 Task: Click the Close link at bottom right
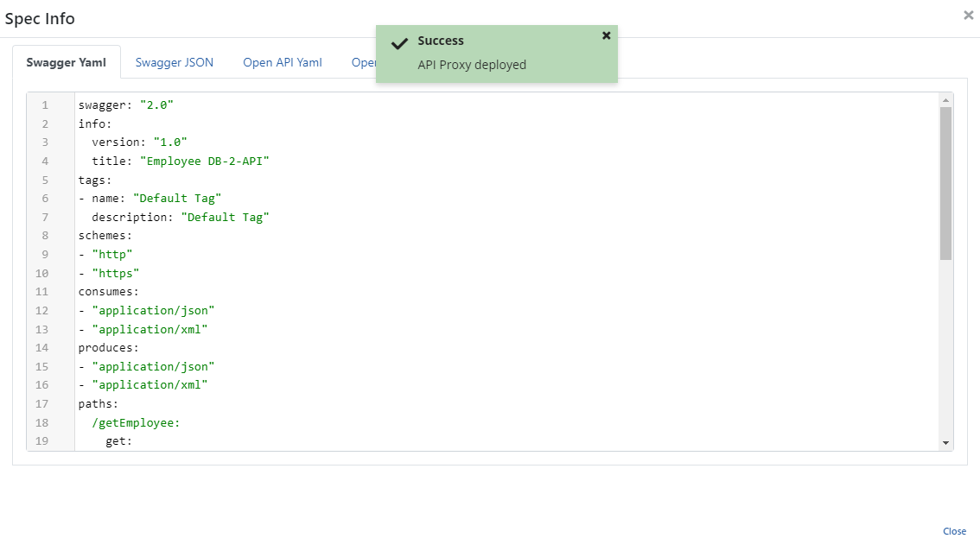954,531
